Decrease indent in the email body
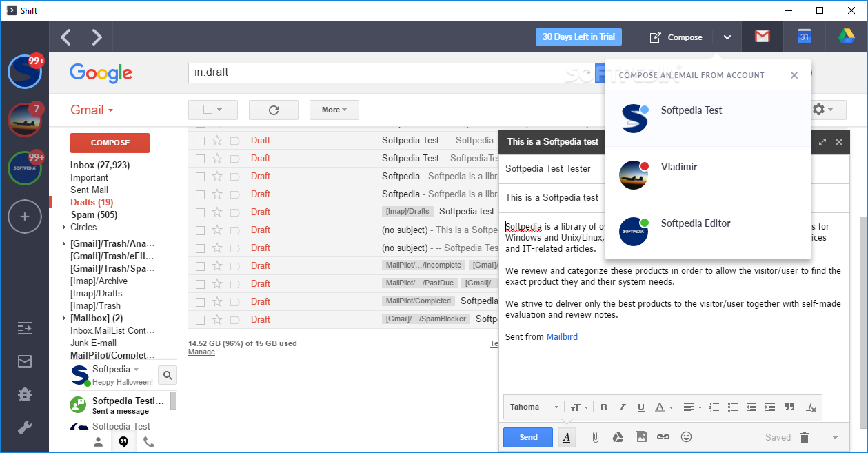The height and width of the screenshot is (453, 868). click(751, 407)
